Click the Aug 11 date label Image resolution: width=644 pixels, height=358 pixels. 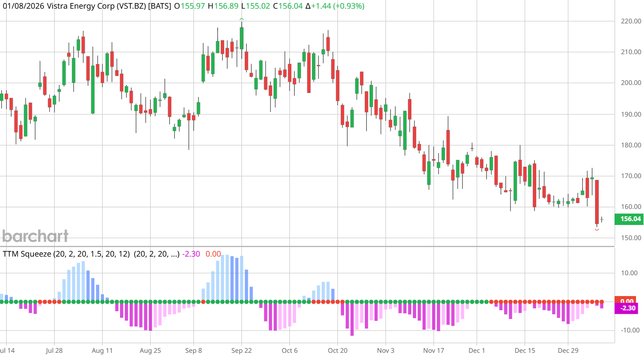coord(102,351)
